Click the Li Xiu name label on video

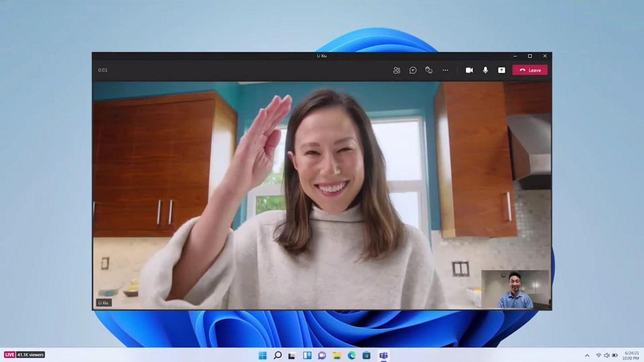pos(104,303)
